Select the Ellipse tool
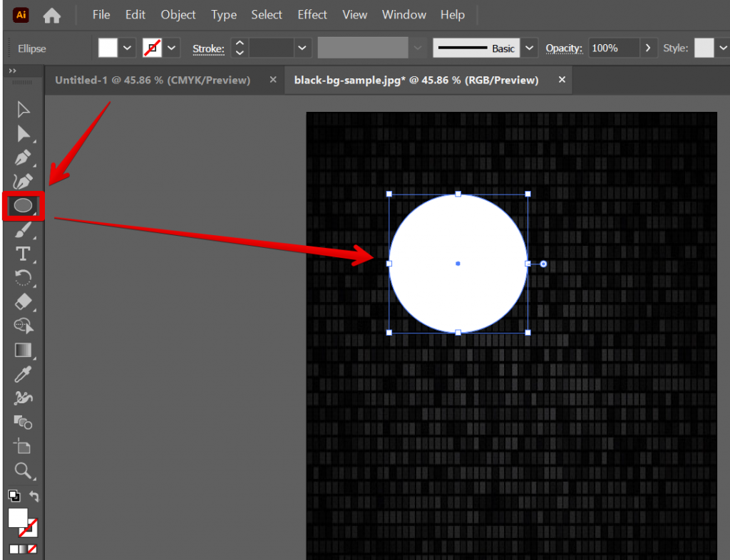The height and width of the screenshot is (560, 730). [23, 205]
